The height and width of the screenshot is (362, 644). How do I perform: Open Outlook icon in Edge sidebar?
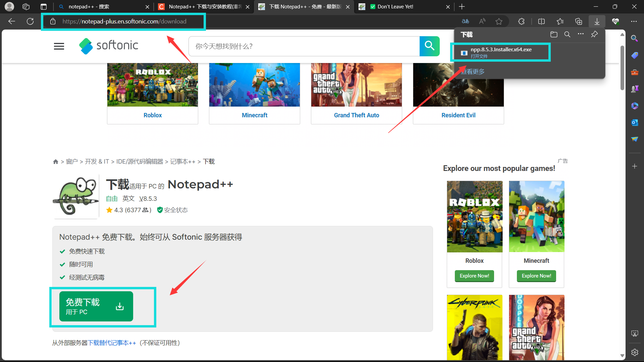(x=634, y=123)
